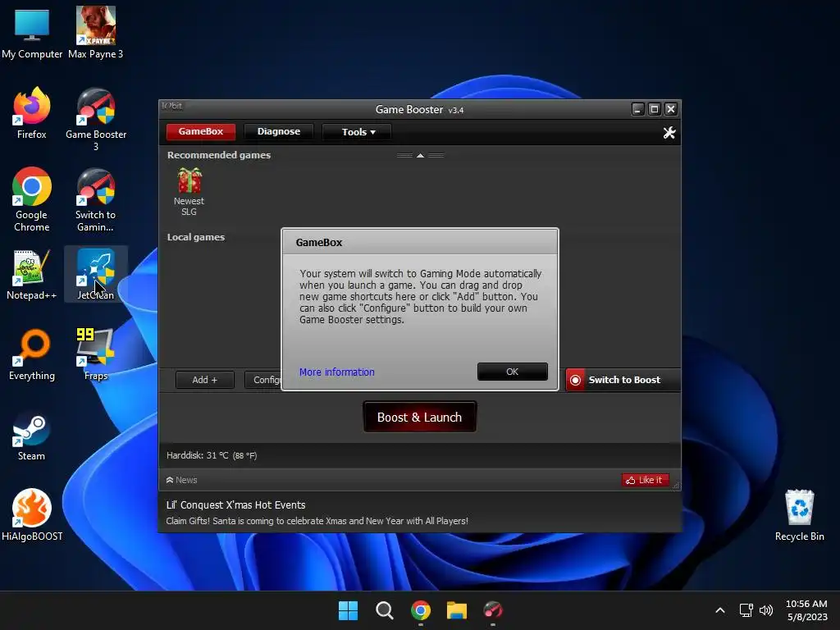Viewport: 840px width, 630px height.
Task: Launch Max Payne 3 desktop shortcut
Action: tap(96, 33)
